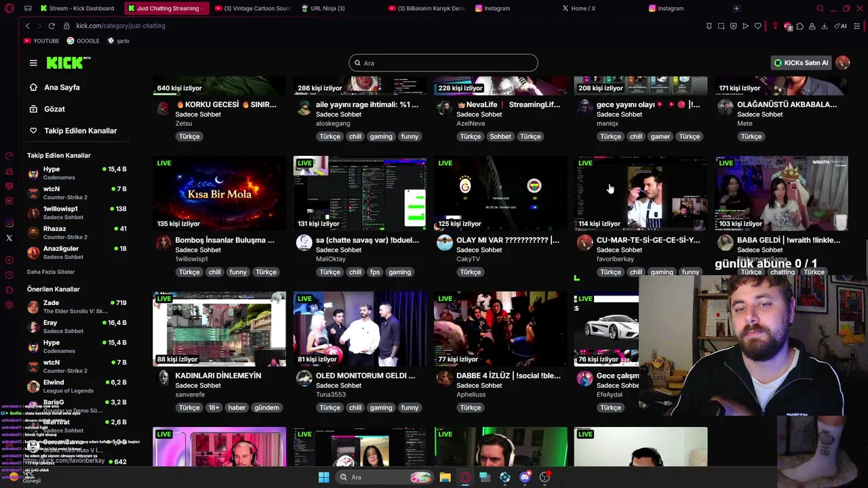The width and height of the screenshot is (868, 488).
Task: Switch to BiBakalım Karışık tab
Action: pos(427,8)
